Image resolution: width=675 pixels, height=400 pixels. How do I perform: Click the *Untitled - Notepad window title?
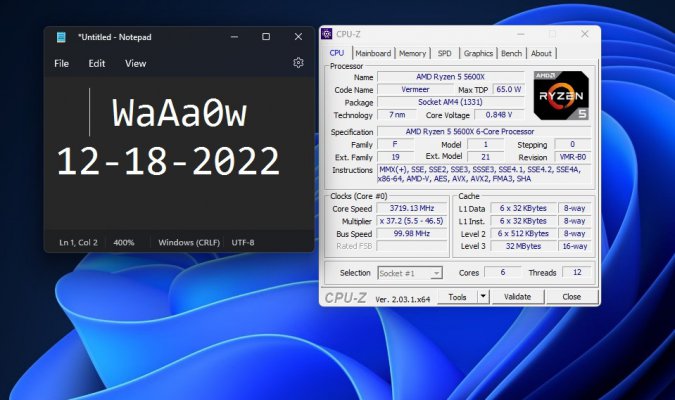point(115,37)
